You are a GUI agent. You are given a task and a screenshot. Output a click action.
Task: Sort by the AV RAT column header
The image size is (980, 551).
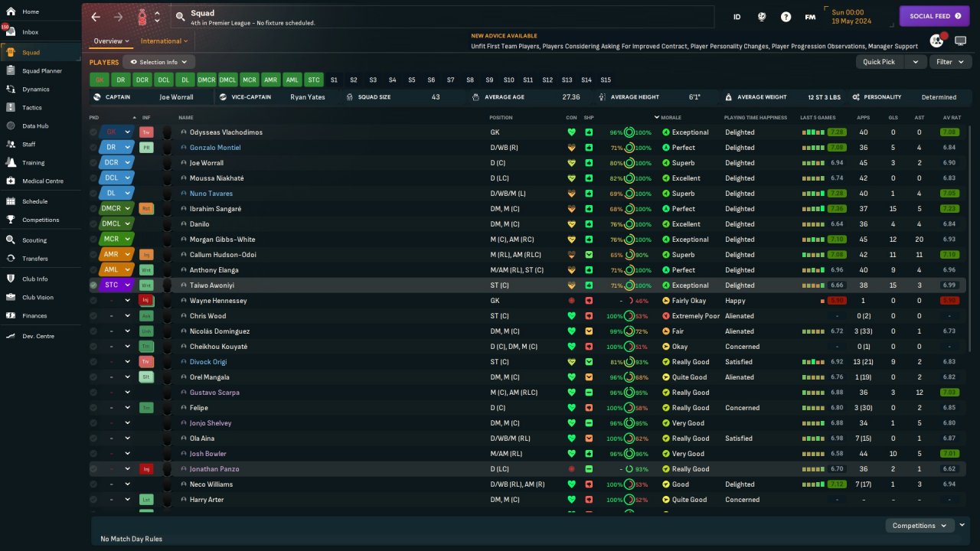952,117
